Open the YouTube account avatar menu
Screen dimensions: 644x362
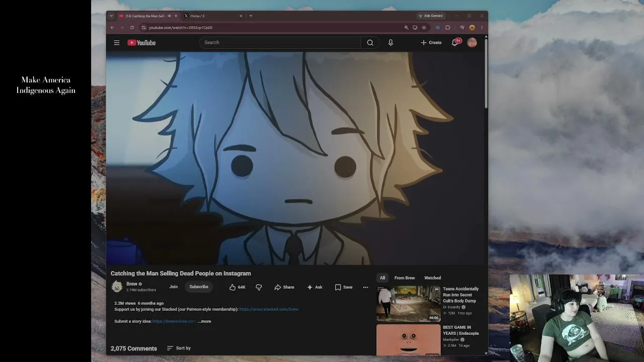pos(472,43)
